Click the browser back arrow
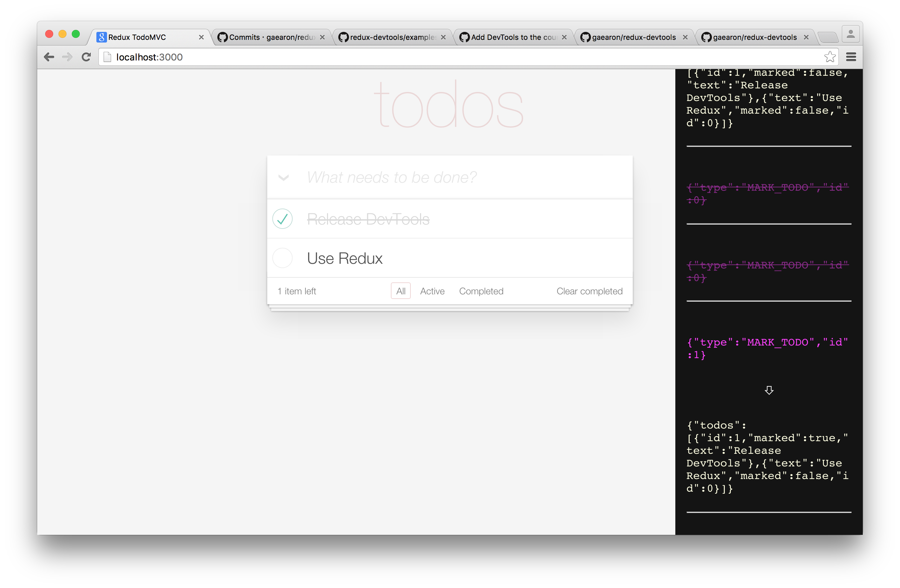Screen dimensions: 900x588 coord(49,57)
